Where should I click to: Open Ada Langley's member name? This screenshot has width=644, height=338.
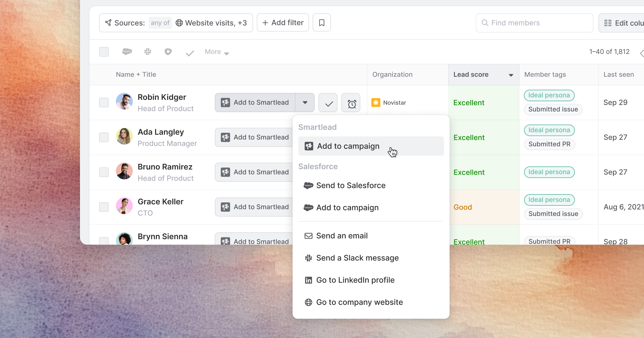point(161,132)
